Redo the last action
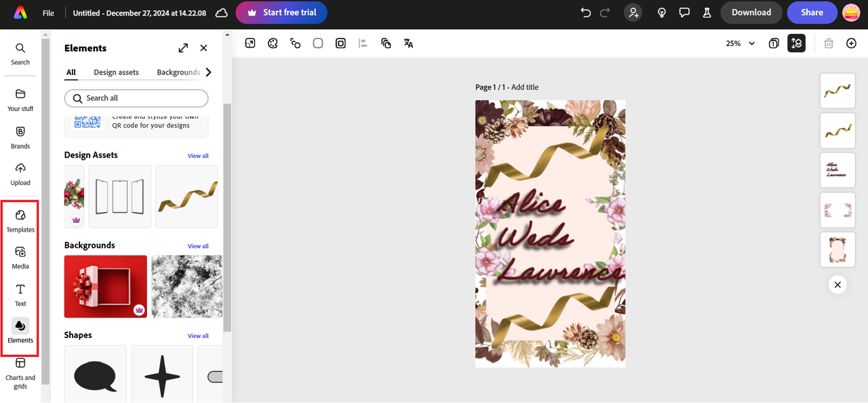 coord(606,13)
